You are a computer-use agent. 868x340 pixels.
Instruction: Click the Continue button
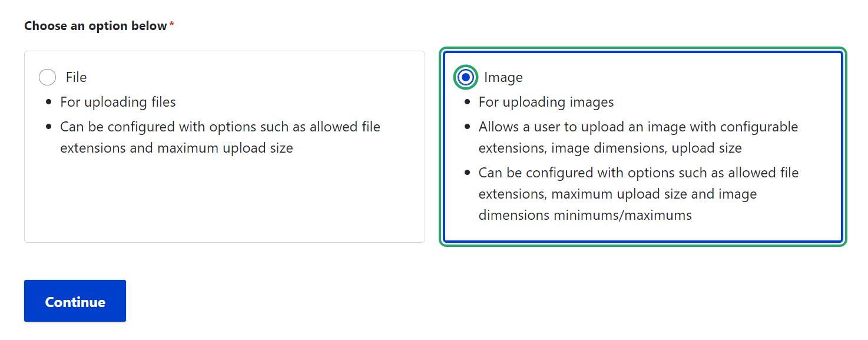(x=75, y=301)
